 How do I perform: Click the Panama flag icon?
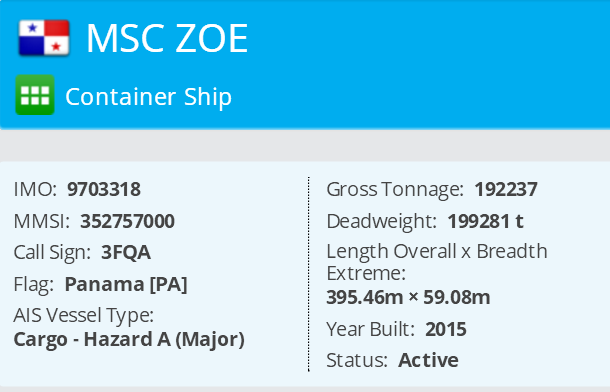pyautogui.click(x=44, y=38)
